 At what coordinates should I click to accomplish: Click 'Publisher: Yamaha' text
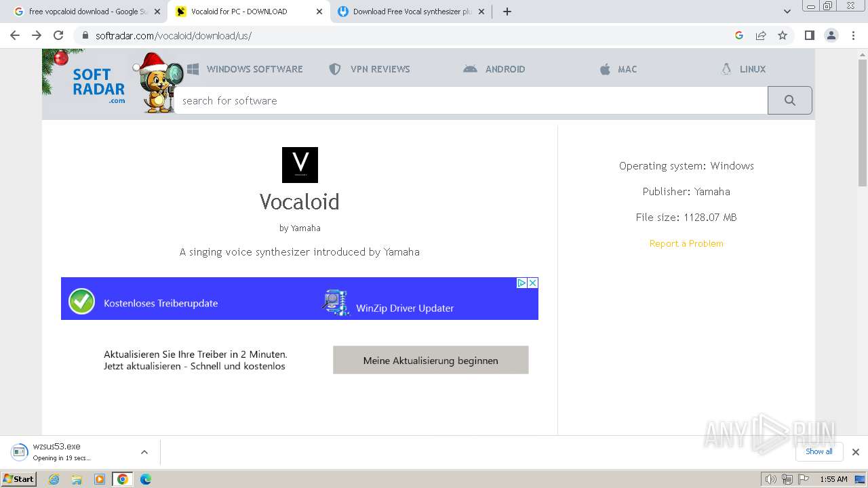click(x=686, y=191)
